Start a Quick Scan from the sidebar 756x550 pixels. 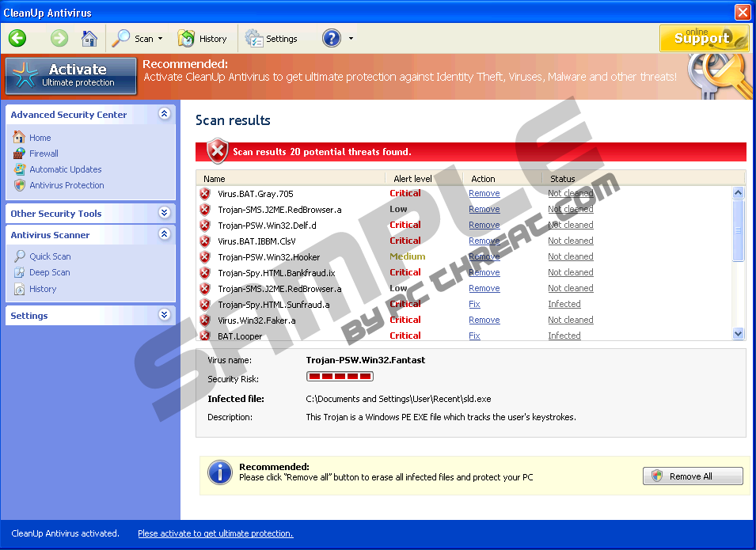50,256
